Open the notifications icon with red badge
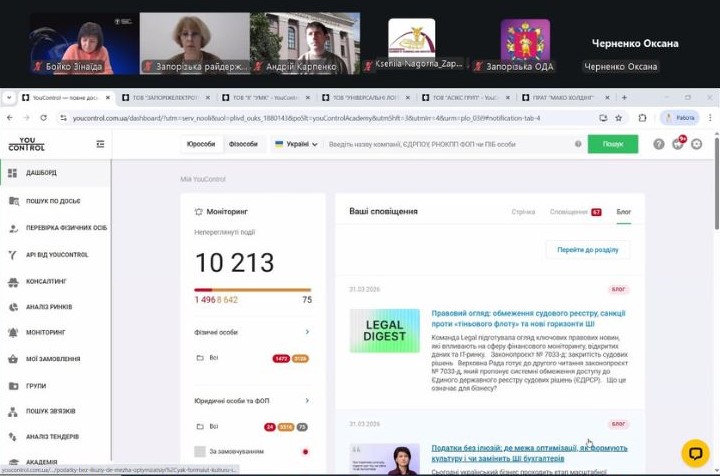Image resolution: width=720 pixels, height=476 pixels. (x=678, y=144)
